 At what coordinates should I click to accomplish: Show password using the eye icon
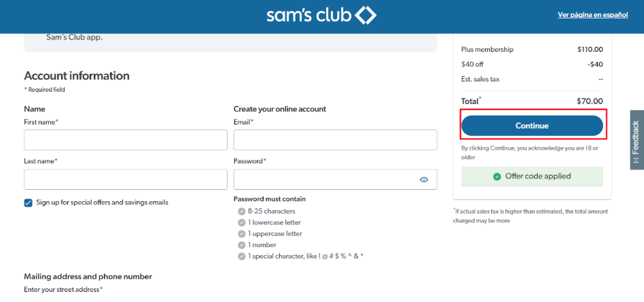[424, 180]
